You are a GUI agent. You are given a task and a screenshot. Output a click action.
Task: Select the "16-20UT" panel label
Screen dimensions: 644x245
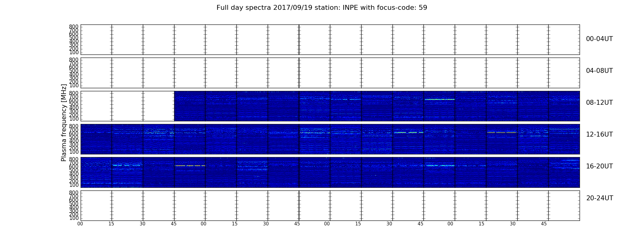(x=599, y=166)
